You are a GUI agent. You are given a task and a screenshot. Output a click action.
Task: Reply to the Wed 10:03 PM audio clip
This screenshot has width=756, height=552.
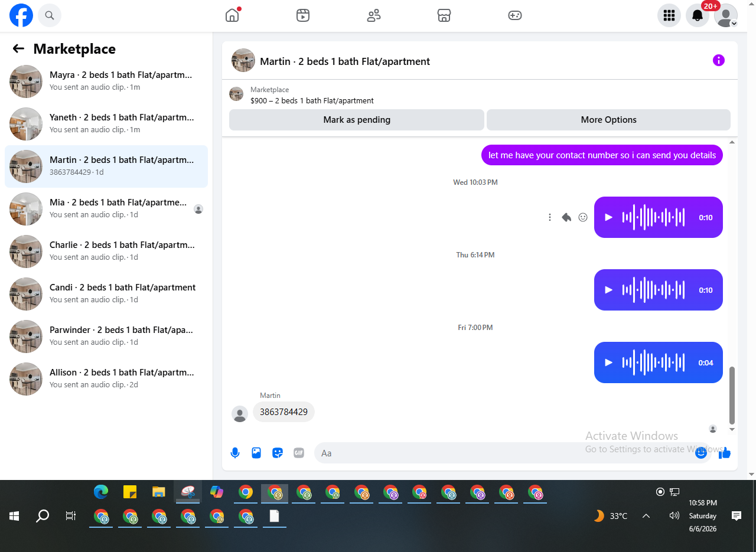click(566, 217)
